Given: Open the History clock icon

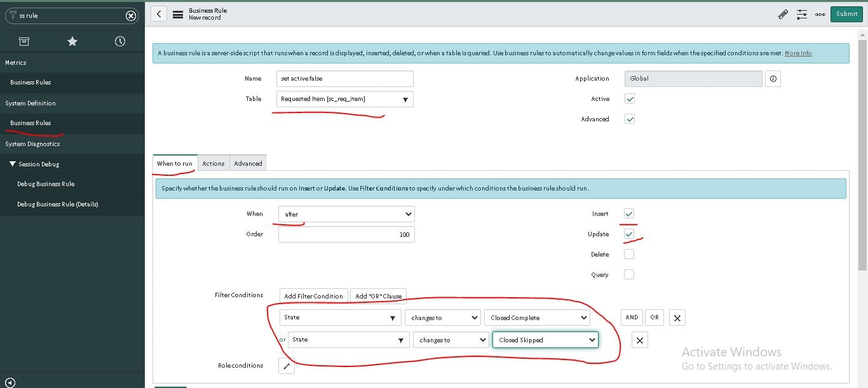Looking at the screenshot, I should pyautogui.click(x=119, y=41).
